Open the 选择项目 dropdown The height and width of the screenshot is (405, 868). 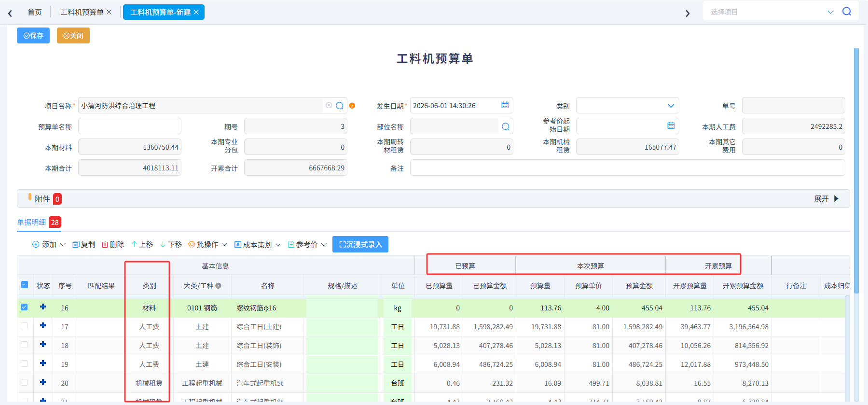click(830, 12)
